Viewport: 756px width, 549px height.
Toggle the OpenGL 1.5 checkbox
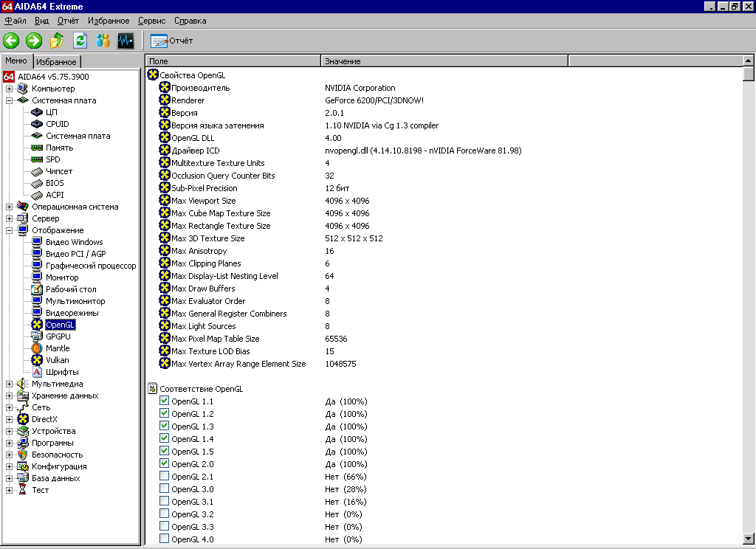point(164,451)
